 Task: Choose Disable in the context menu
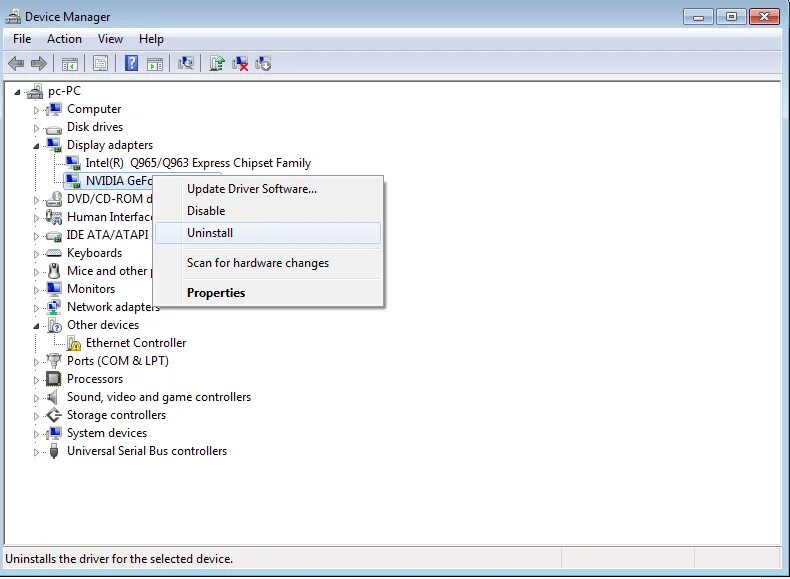pyautogui.click(x=268, y=211)
